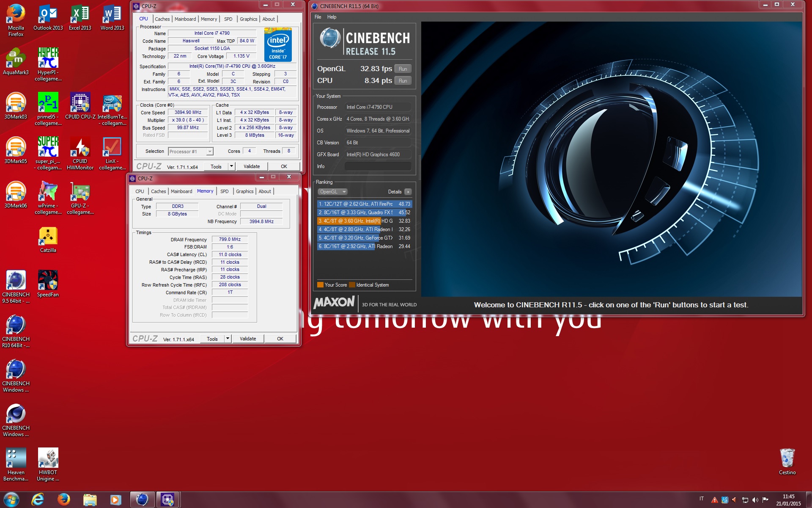The width and height of the screenshot is (812, 508).
Task: Select super_pi desktop shortcut
Action: tap(48, 154)
